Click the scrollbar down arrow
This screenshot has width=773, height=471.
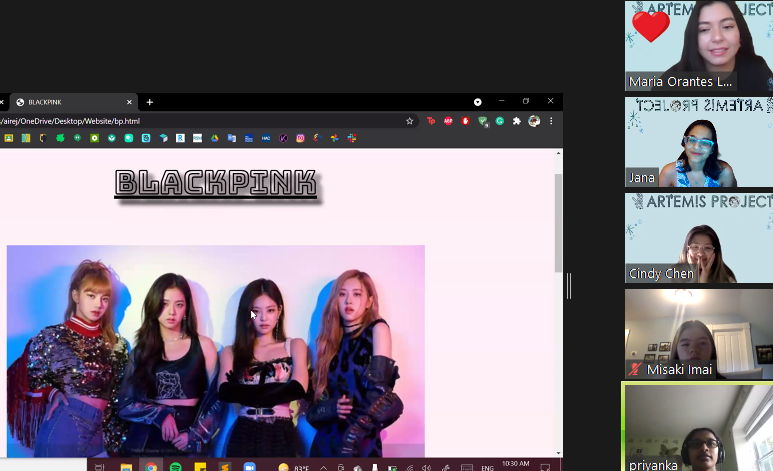pyautogui.click(x=558, y=453)
